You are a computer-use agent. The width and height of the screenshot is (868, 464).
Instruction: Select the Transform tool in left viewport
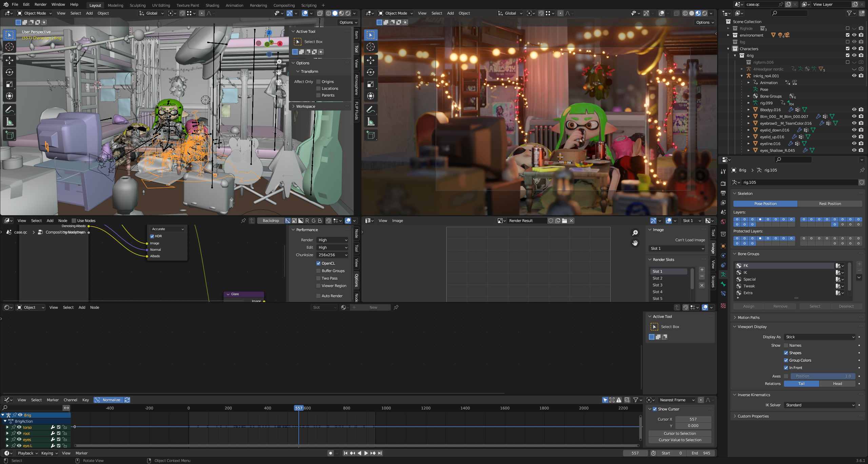click(9, 96)
